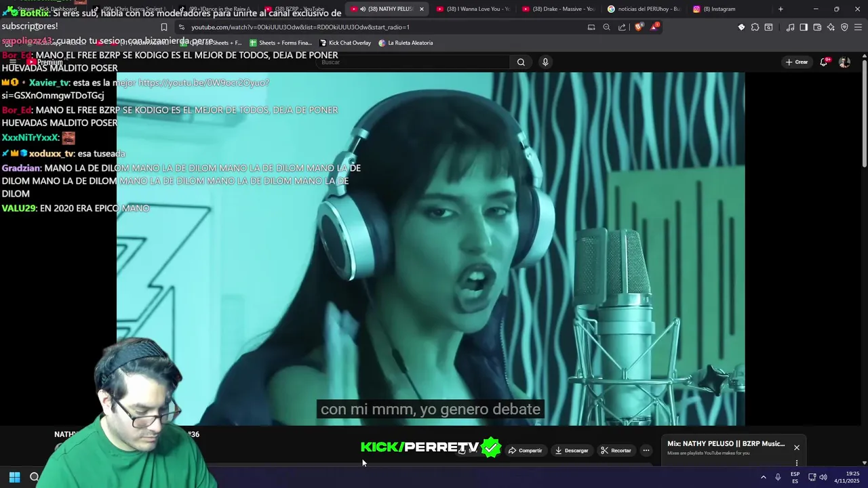This screenshot has height=488, width=868.
Task: Open Sheets + Forms Fina... bookmark
Action: pos(281,43)
